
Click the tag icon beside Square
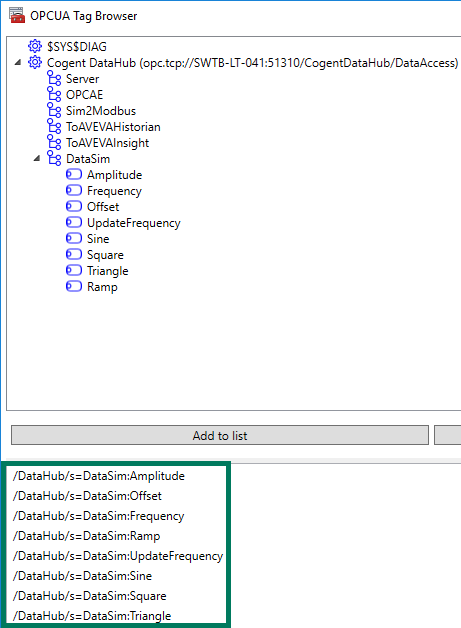click(x=74, y=254)
